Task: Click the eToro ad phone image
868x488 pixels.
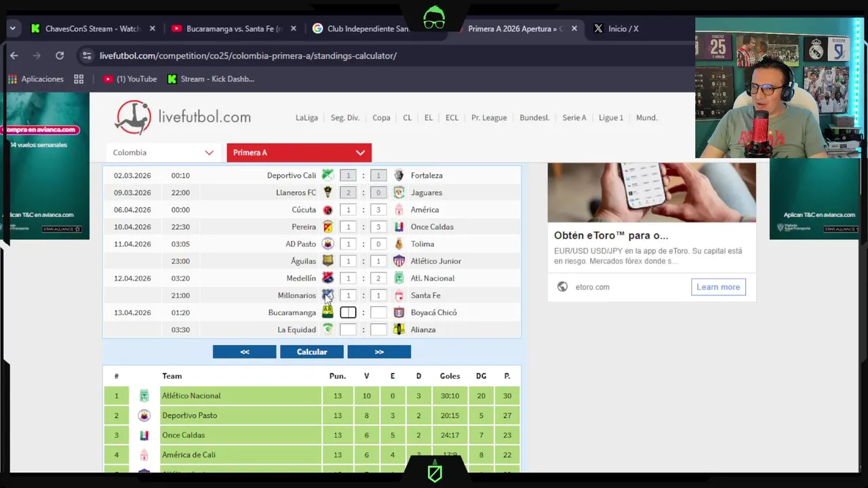Action: click(652, 192)
